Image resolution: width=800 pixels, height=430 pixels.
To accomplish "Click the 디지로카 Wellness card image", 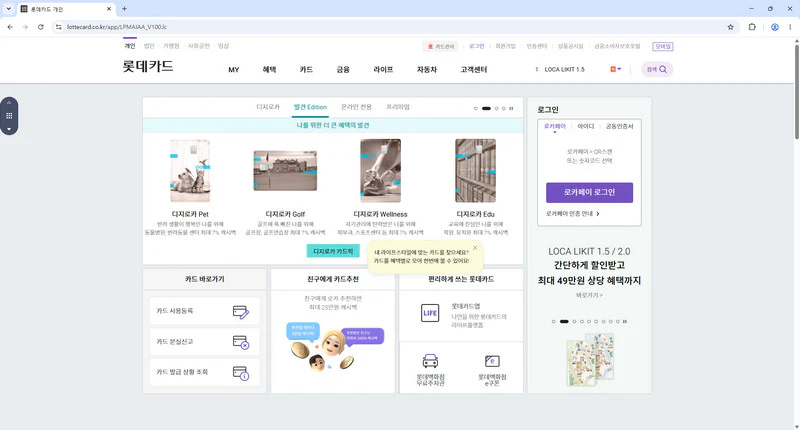I will pyautogui.click(x=381, y=171).
